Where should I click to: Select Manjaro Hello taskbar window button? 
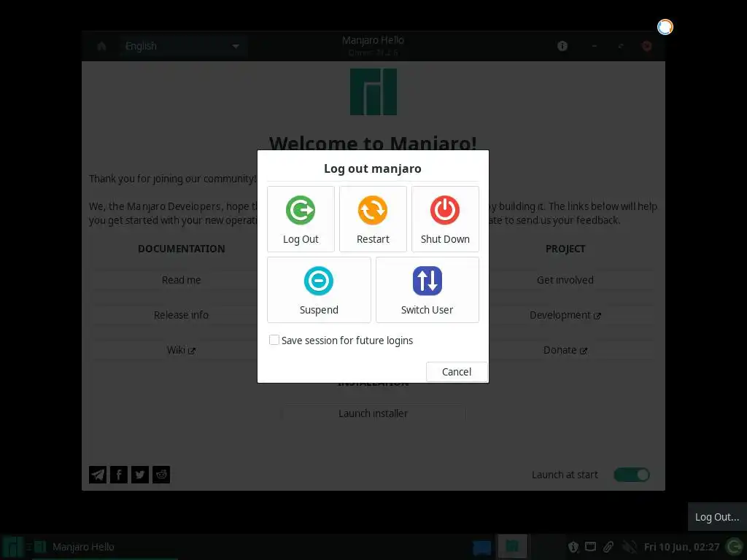[x=105, y=547]
